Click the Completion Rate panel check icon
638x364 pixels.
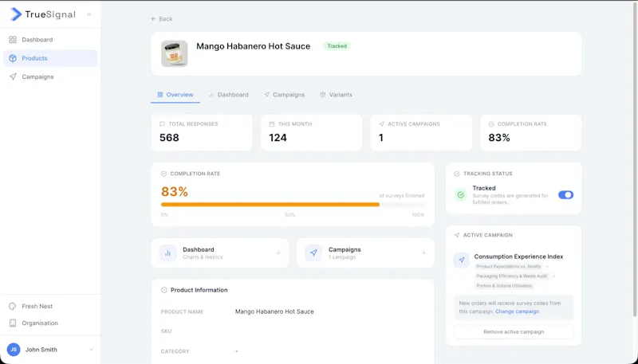[x=163, y=174]
